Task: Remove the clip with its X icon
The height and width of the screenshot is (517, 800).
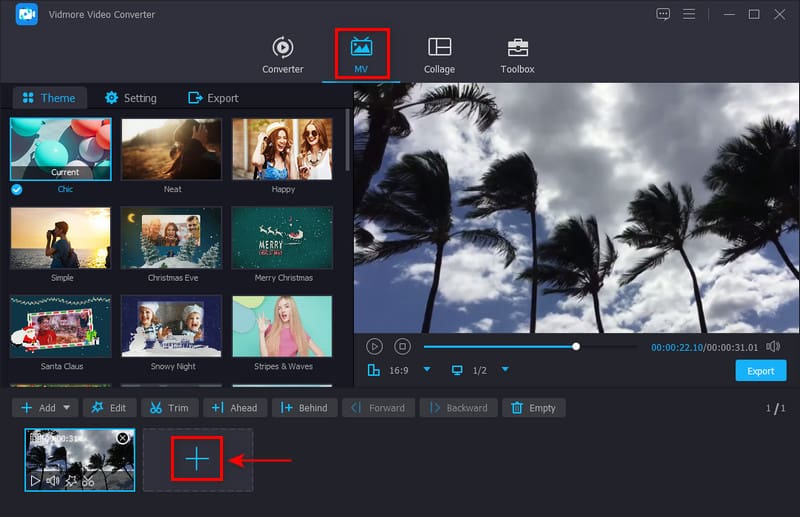Action: [123, 438]
